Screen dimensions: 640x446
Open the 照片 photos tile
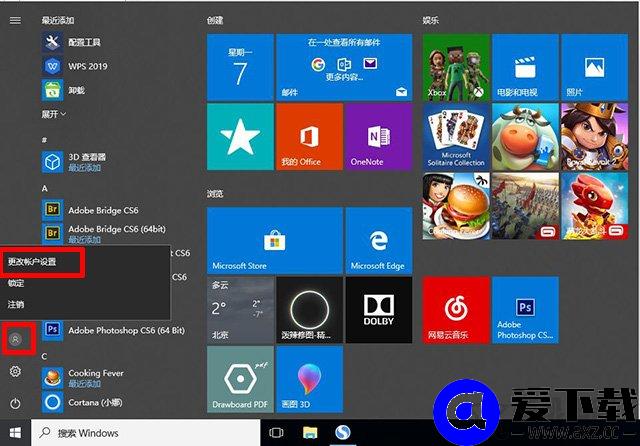coord(594,67)
